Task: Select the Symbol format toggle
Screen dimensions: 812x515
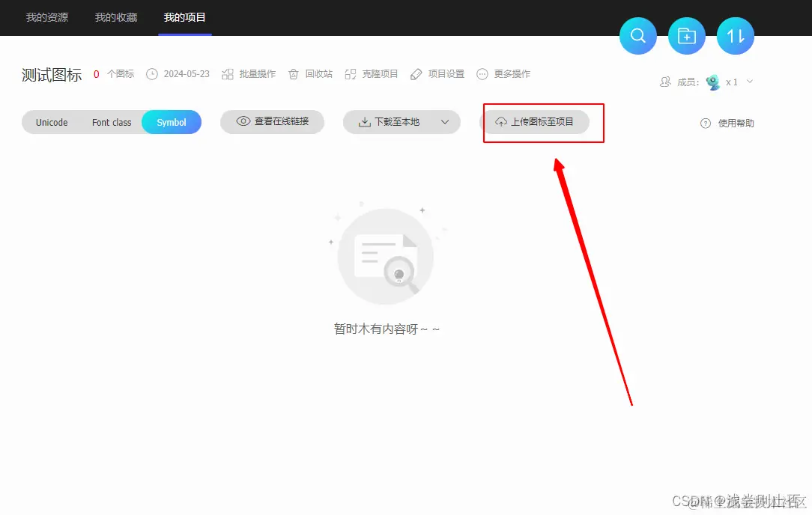Action: (171, 122)
